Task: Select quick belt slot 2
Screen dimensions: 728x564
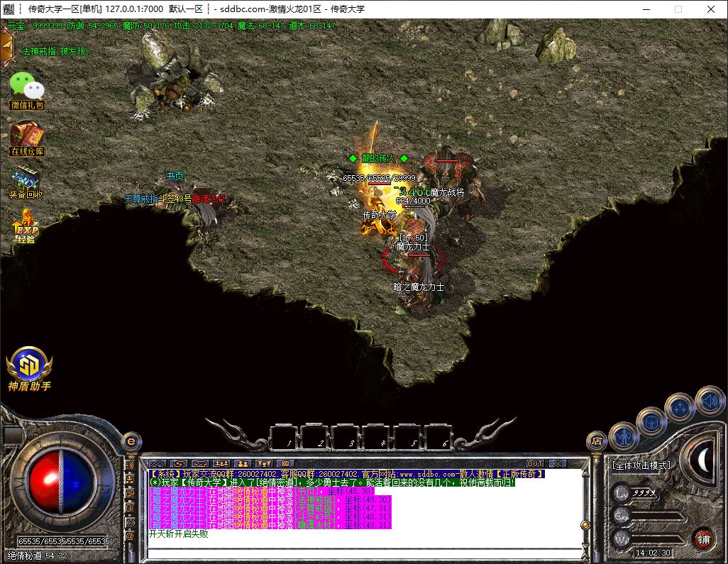Action: [x=315, y=438]
